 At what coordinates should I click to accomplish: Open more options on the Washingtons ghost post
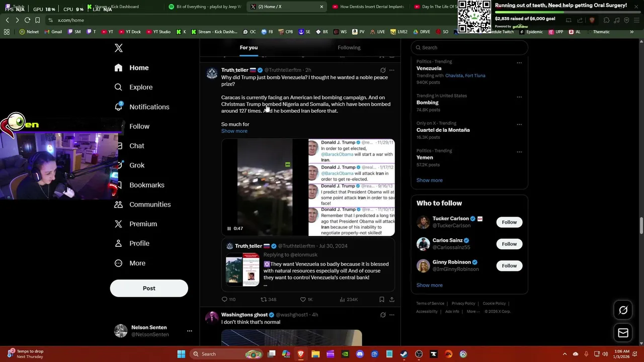(x=392, y=315)
